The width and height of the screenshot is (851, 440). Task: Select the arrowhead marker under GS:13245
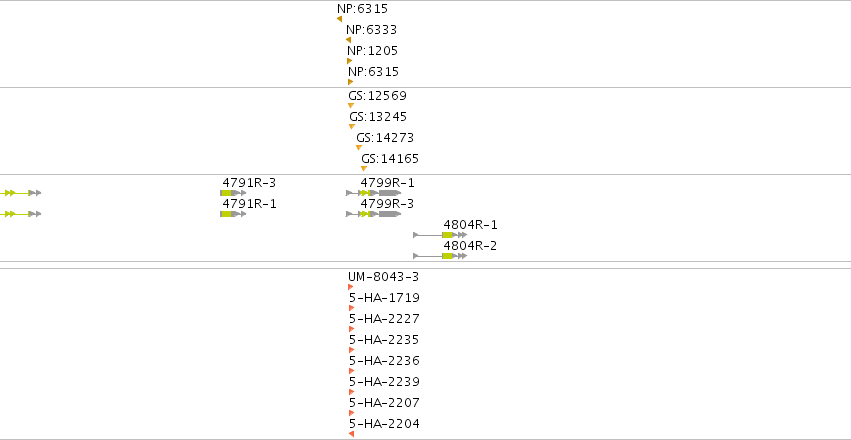tap(352, 126)
